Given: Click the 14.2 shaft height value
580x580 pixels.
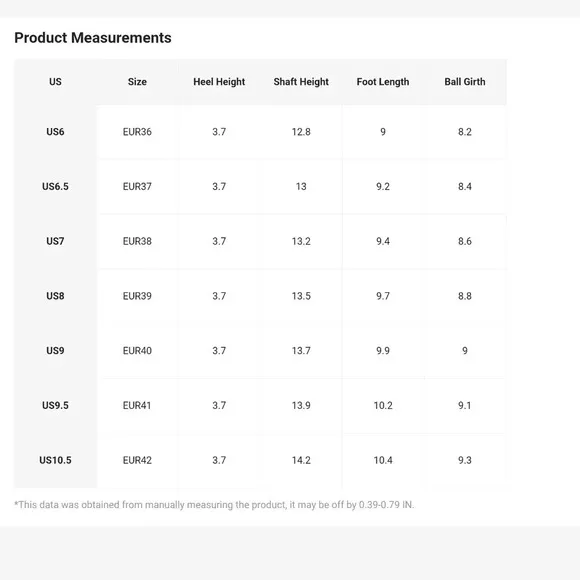Looking at the screenshot, I should point(301,460).
